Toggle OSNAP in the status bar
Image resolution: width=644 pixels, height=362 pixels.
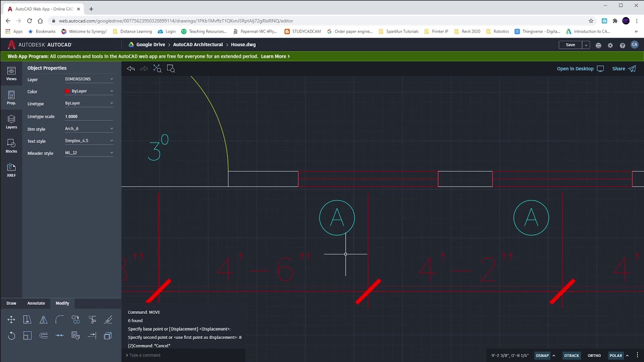[x=542, y=355]
